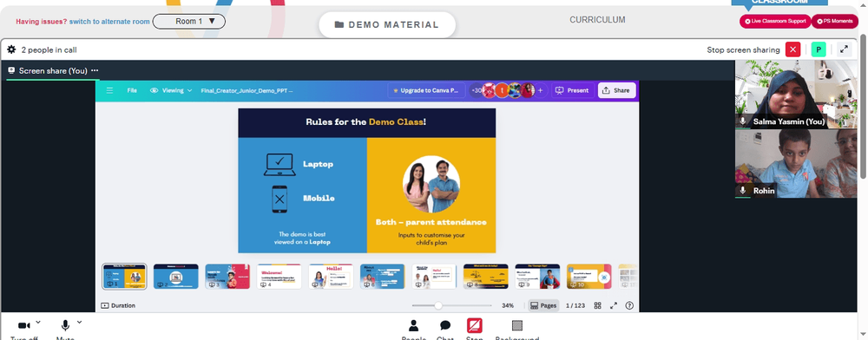Adjust the Canva zoom slider
This screenshot has width=868, height=340.
pyautogui.click(x=451, y=305)
